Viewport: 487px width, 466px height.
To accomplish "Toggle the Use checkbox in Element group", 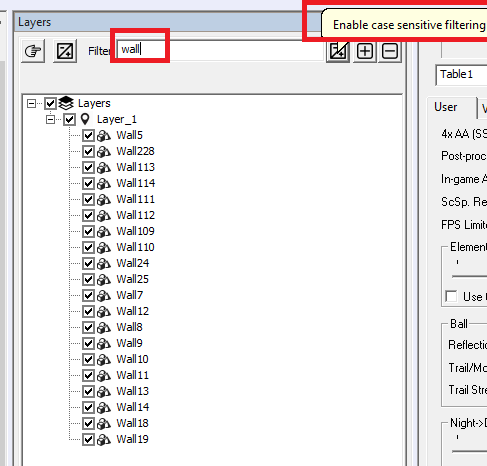I will (451, 296).
